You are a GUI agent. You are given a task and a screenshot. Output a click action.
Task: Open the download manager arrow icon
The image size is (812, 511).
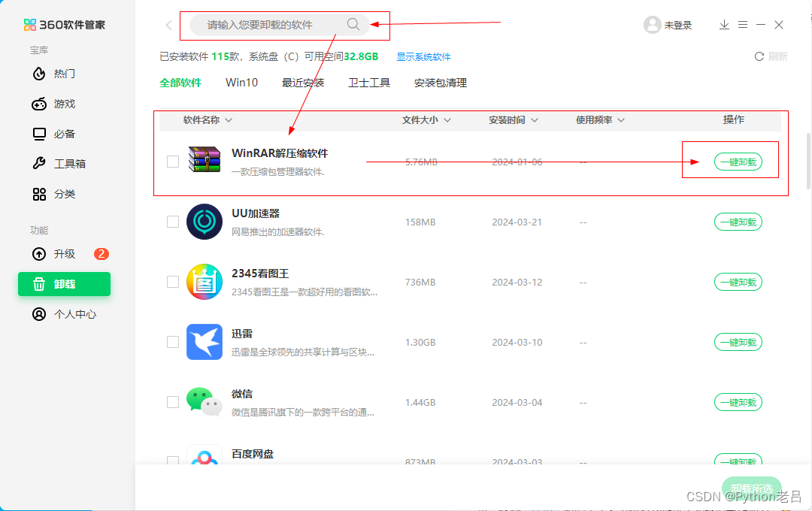pyautogui.click(x=724, y=24)
